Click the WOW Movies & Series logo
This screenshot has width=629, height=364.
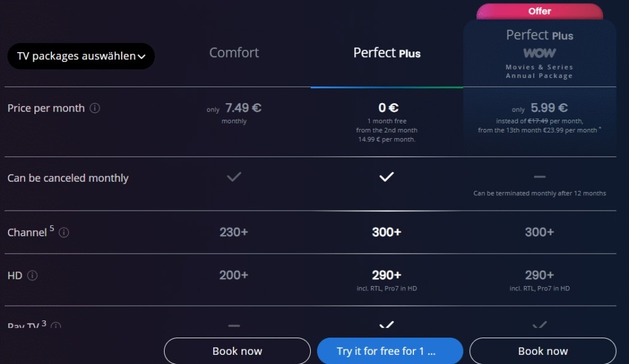tap(539, 53)
